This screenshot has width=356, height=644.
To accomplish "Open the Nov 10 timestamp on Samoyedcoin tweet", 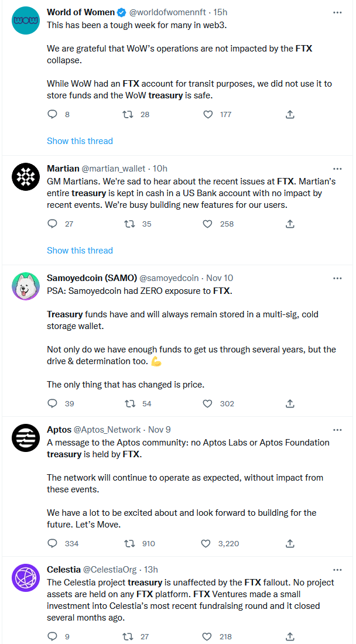I will click(218, 278).
